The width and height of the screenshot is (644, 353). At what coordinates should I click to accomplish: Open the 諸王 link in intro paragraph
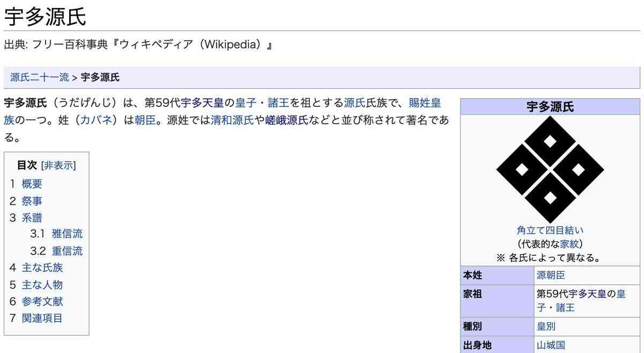278,103
